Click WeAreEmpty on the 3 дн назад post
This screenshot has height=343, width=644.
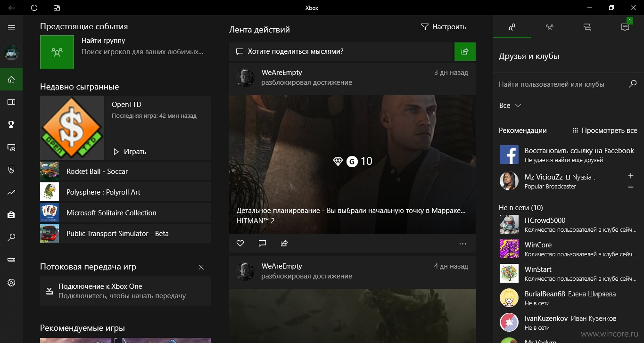tap(282, 73)
